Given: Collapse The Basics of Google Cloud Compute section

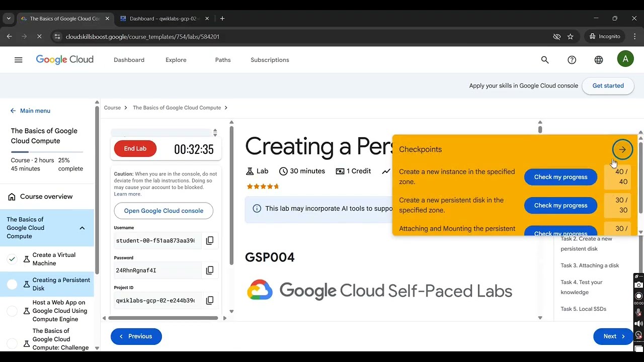Looking at the screenshot, I should 82,228.
